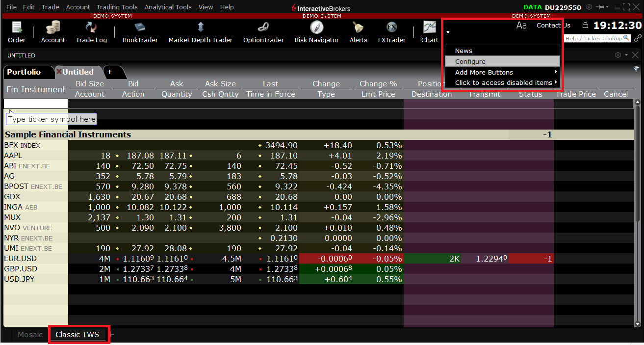Click the chain link icon near lookup
644x345 pixels.
[x=638, y=38]
